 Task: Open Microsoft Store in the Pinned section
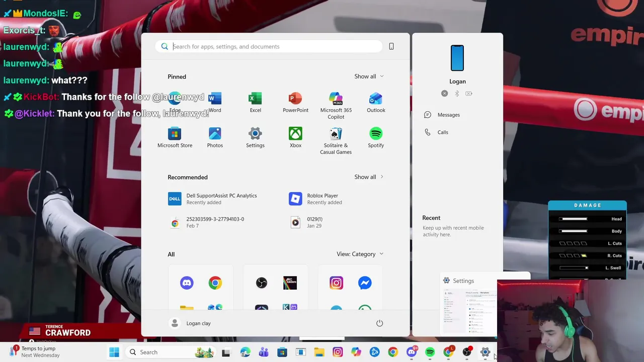175,138
